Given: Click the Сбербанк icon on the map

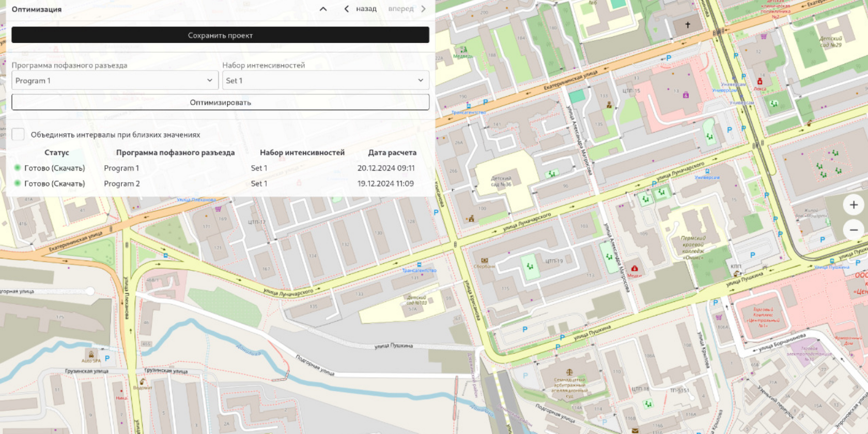Looking at the screenshot, I should click(484, 260).
